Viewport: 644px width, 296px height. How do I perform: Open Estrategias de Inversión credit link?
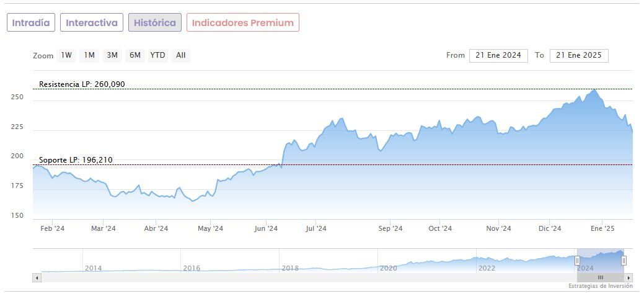[x=600, y=286]
